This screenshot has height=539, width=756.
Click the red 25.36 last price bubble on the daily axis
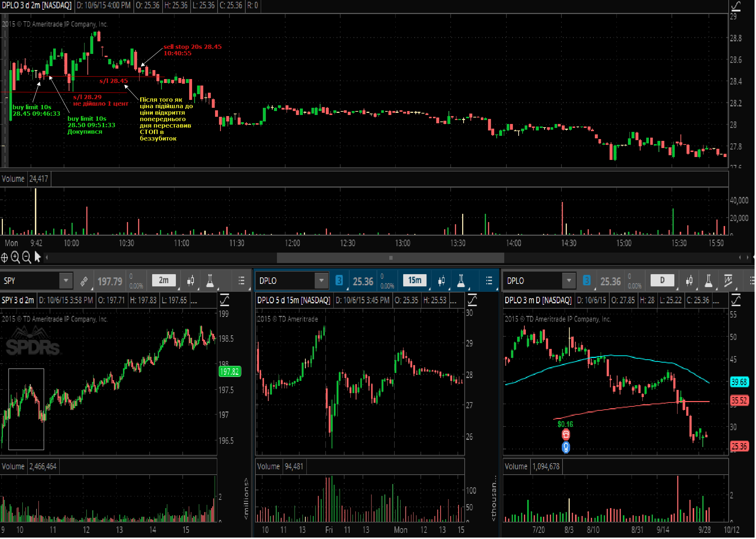click(x=739, y=446)
